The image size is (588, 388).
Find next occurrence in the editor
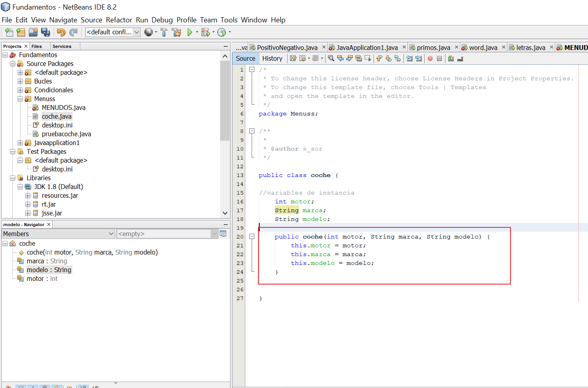pos(350,58)
